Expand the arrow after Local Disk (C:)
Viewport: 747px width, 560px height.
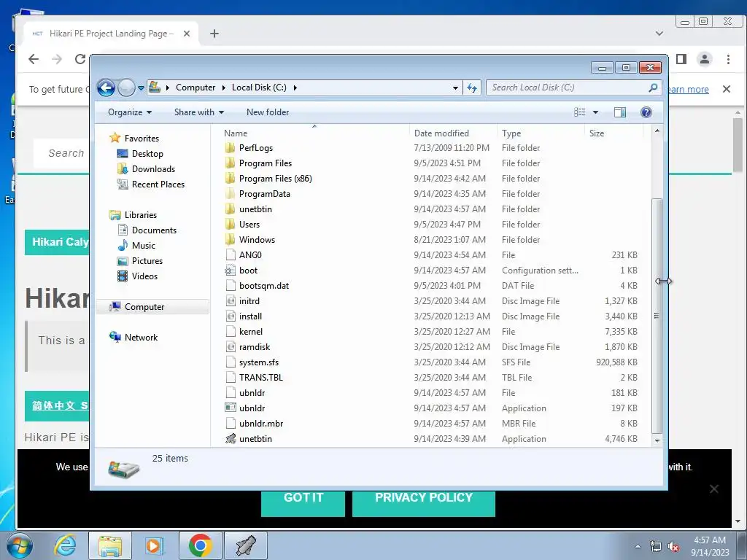[x=295, y=87]
